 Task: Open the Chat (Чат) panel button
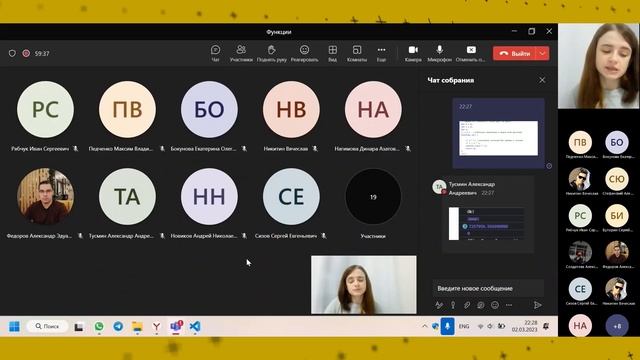[x=215, y=53]
